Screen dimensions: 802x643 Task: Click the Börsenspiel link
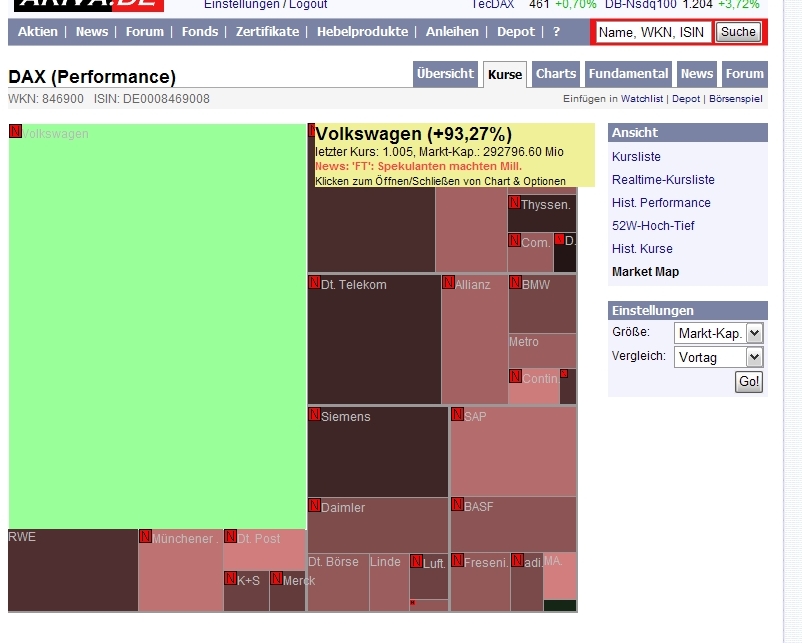tap(736, 99)
